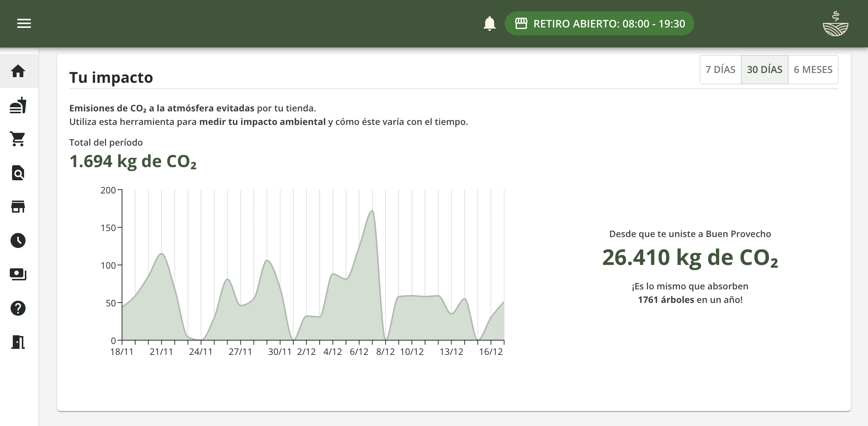Click the notifications bell icon
The height and width of the screenshot is (426, 868).
(489, 24)
